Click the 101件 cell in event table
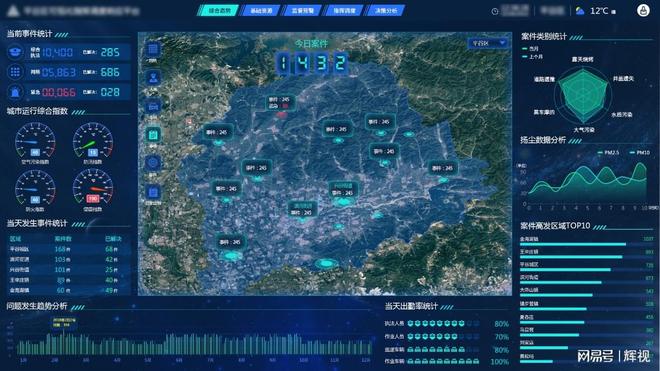 62,270
